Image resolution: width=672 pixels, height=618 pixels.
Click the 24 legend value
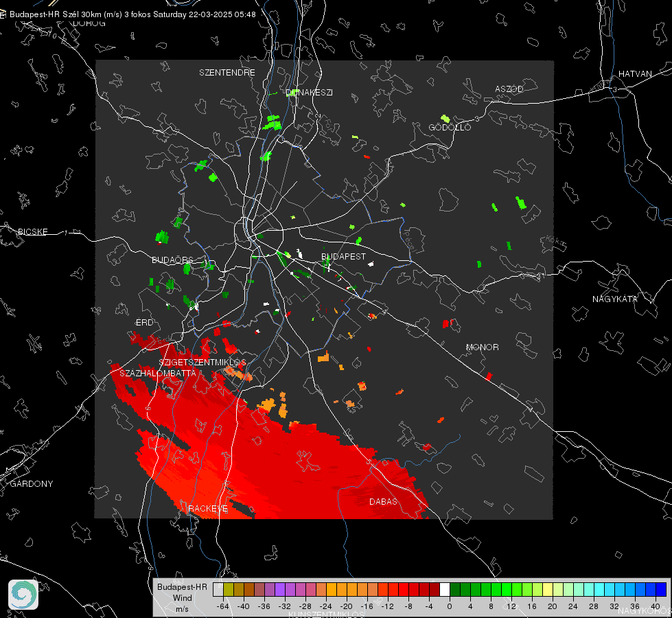pos(573,606)
